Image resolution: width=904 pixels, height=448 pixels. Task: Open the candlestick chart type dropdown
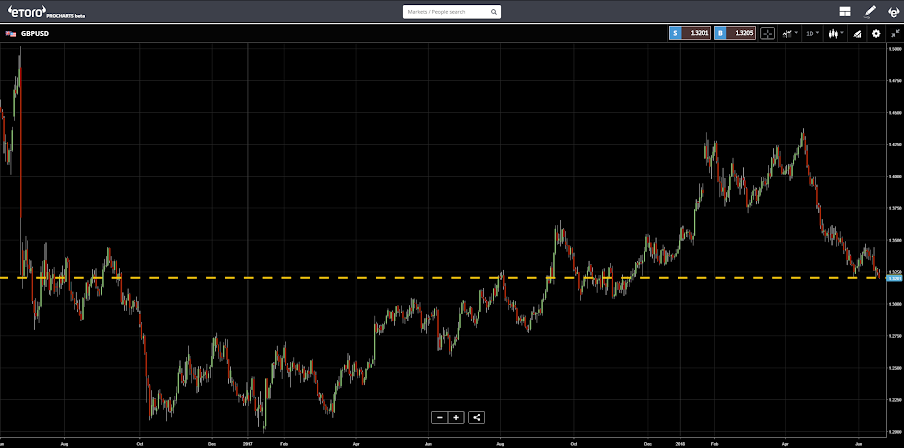[835, 33]
